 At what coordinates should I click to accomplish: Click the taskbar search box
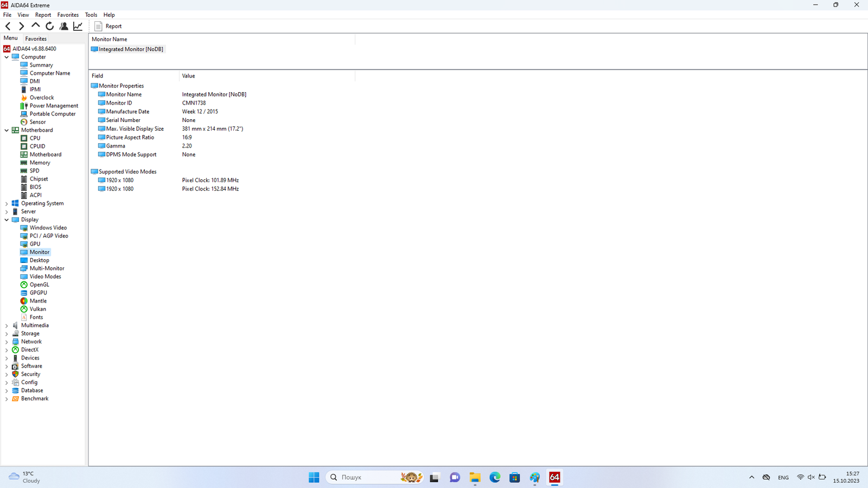tap(375, 477)
